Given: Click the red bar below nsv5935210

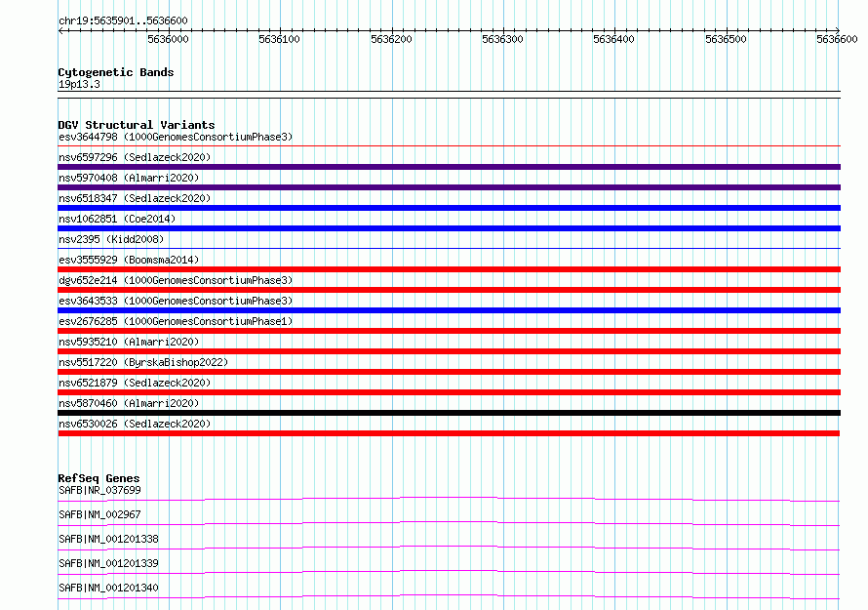Looking at the screenshot, I should pyautogui.click(x=449, y=351).
